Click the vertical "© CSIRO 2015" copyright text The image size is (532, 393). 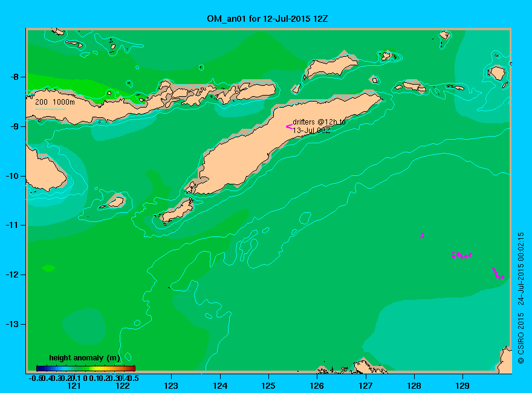coord(521,339)
